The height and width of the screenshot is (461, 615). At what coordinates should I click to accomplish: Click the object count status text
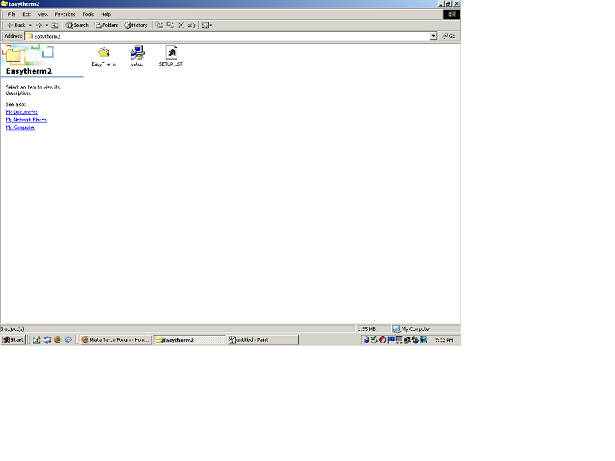coord(13,329)
